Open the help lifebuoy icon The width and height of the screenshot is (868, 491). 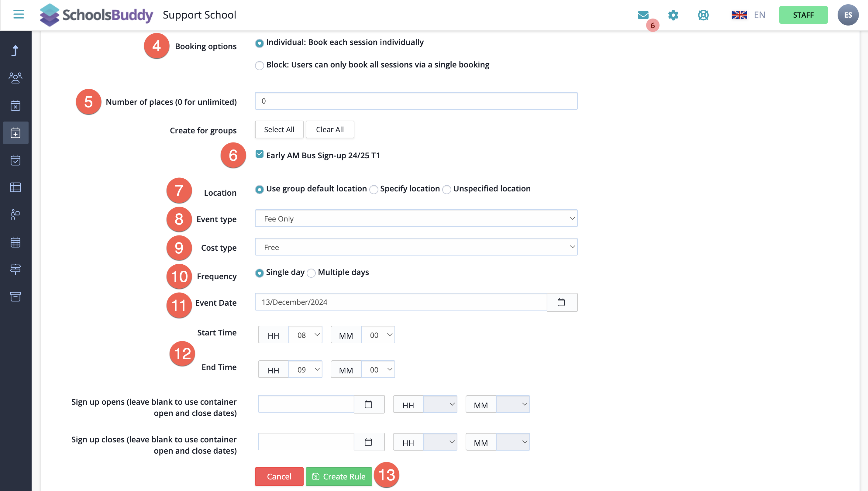tap(703, 15)
